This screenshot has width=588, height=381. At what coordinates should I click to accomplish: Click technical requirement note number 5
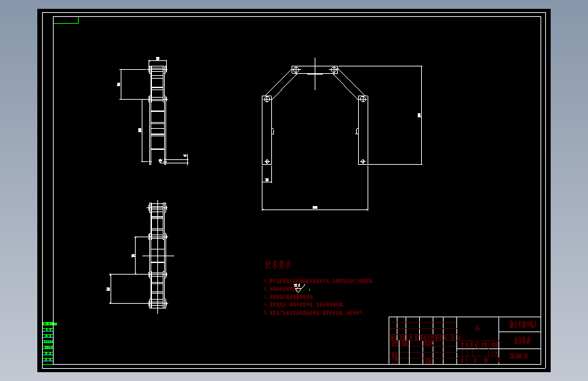[x=314, y=313]
